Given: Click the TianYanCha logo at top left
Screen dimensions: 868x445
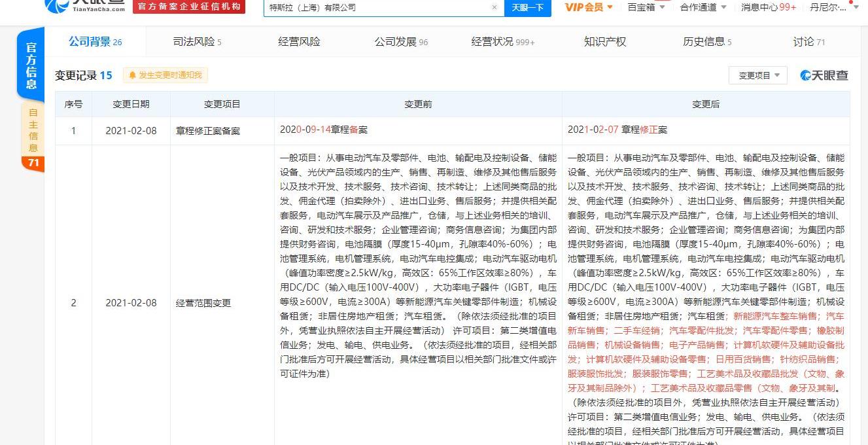Looking at the screenshot, I should [x=86, y=5].
